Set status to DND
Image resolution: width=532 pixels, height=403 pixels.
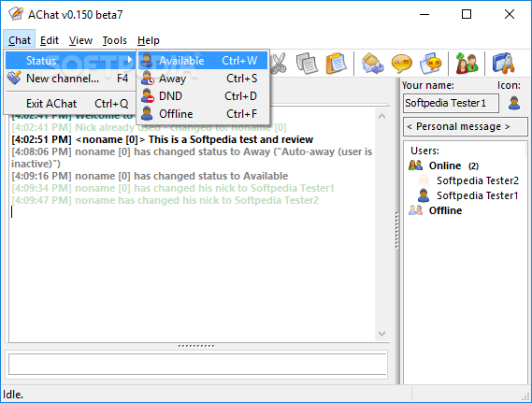pyautogui.click(x=203, y=96)
